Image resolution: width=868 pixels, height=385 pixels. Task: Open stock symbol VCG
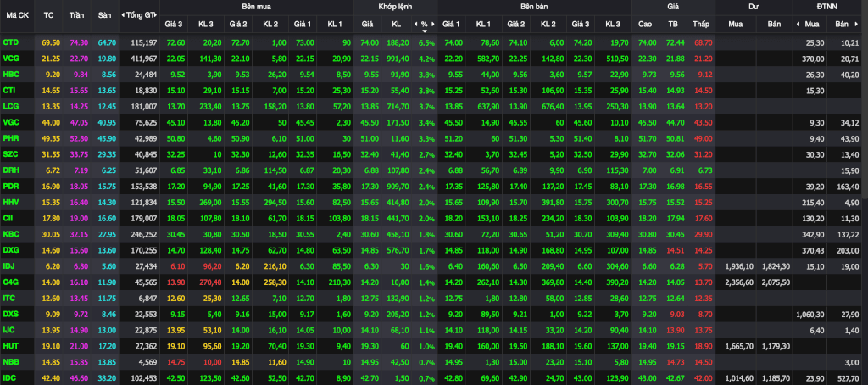(x=10, y=59)
